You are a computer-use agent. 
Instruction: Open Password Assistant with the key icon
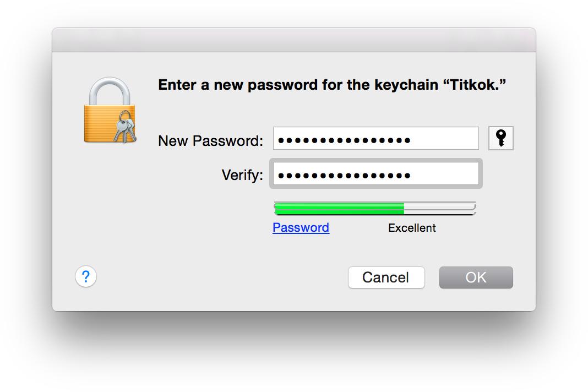click(x=500, y=138)
